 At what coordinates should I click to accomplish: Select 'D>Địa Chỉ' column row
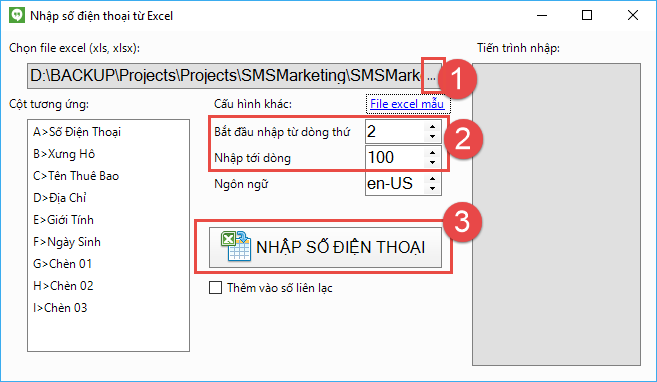click(108, 198)
